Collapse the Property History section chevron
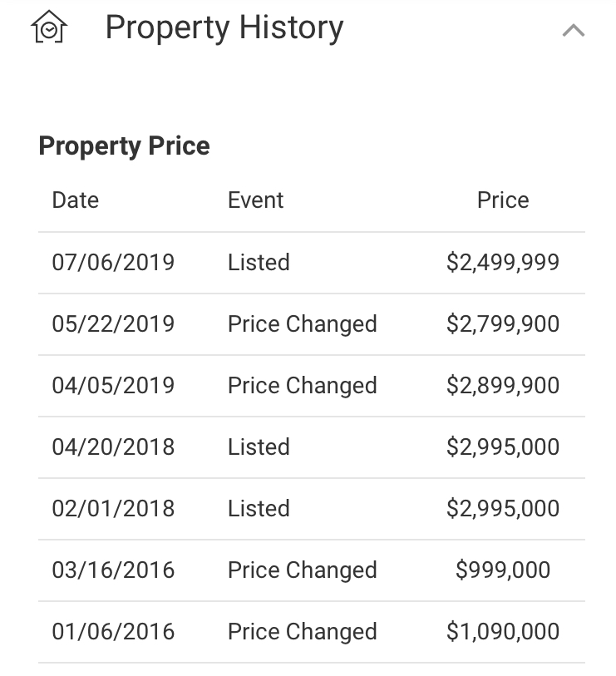The height and width of the screenshot is (676, 616). (x=573, y=31)
